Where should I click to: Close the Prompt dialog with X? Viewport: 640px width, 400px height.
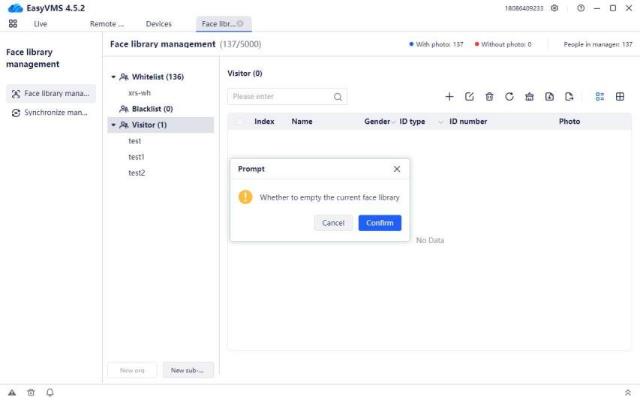397,169
